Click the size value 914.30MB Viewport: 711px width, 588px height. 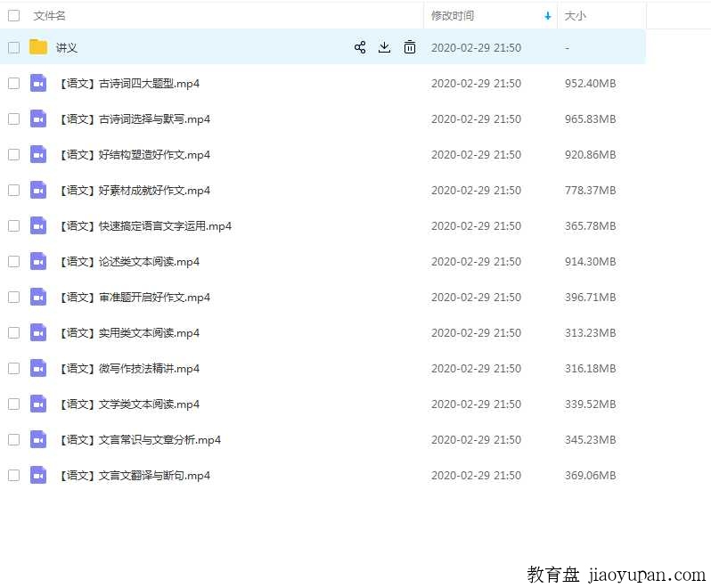[590, 262]
